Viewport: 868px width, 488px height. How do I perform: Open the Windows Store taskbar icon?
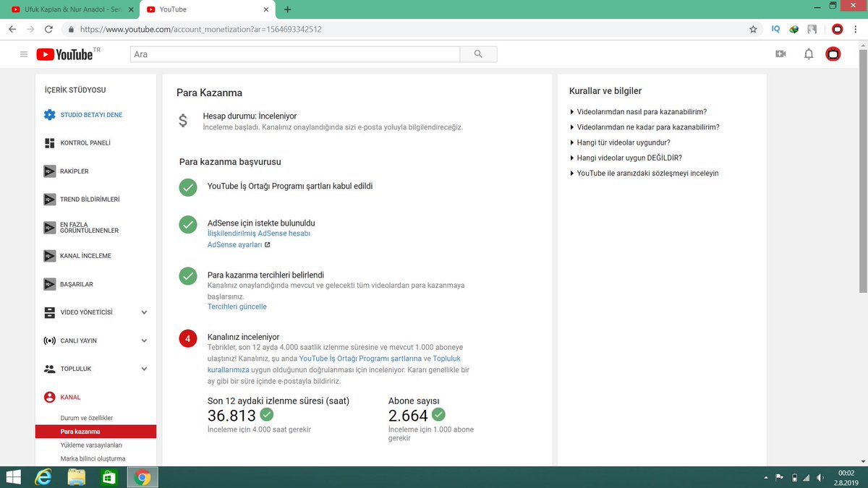click(109, 477)
